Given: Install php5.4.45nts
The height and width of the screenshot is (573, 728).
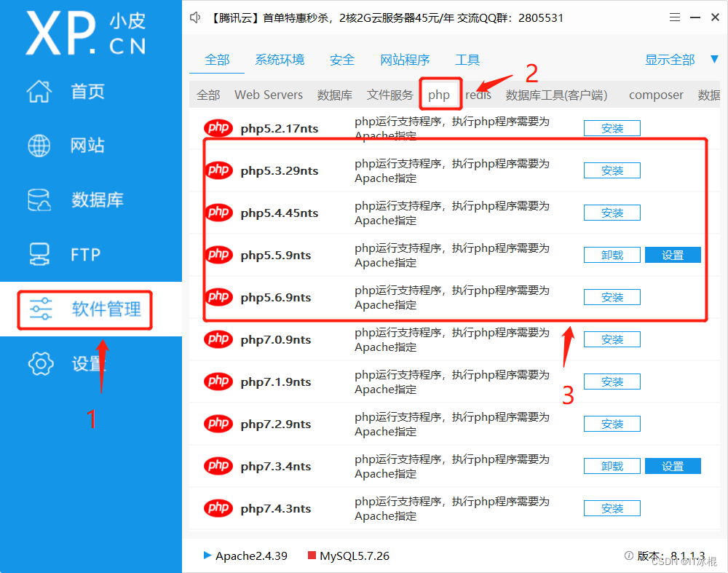Looking at the screenshot, I should coord(612,213).
